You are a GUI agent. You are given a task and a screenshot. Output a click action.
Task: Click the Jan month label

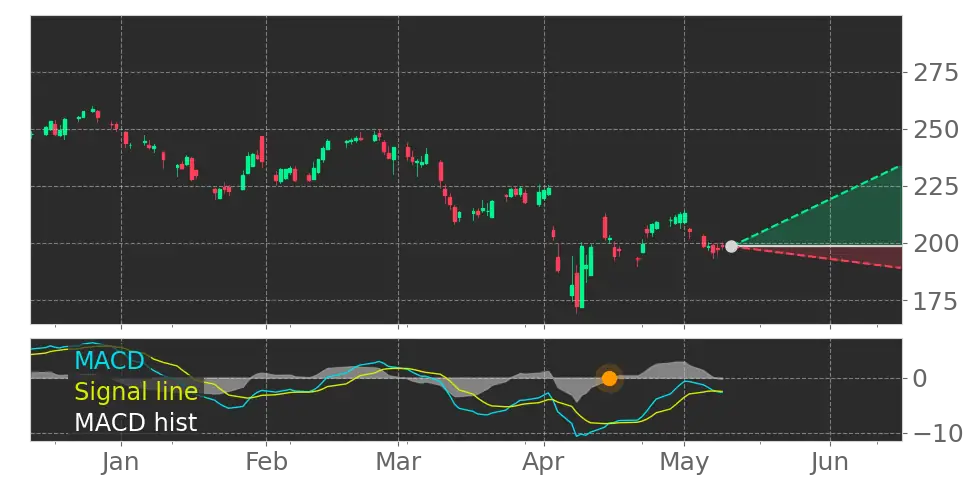122,462
